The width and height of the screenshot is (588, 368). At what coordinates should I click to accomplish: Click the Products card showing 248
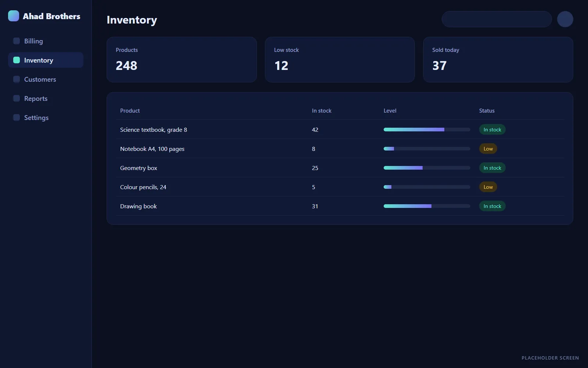pos(182,60)
